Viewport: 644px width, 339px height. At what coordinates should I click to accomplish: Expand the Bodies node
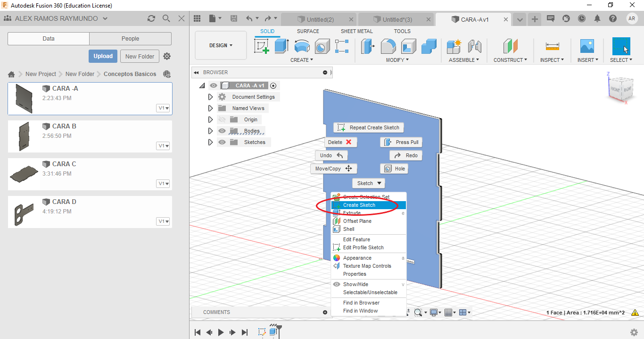pos(211,131)
